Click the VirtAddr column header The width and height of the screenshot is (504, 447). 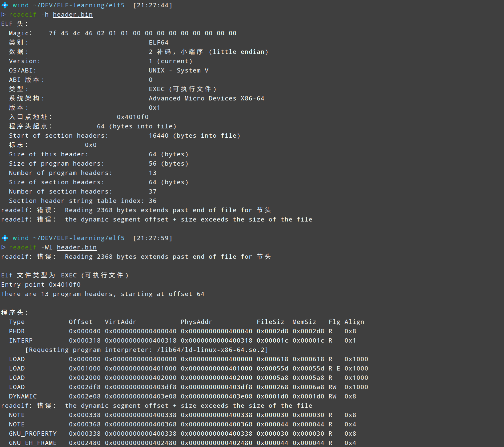point(121,322)
